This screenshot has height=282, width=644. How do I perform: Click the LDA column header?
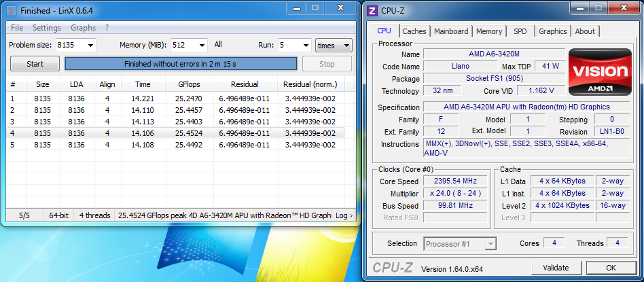click(x=76, y=84)
